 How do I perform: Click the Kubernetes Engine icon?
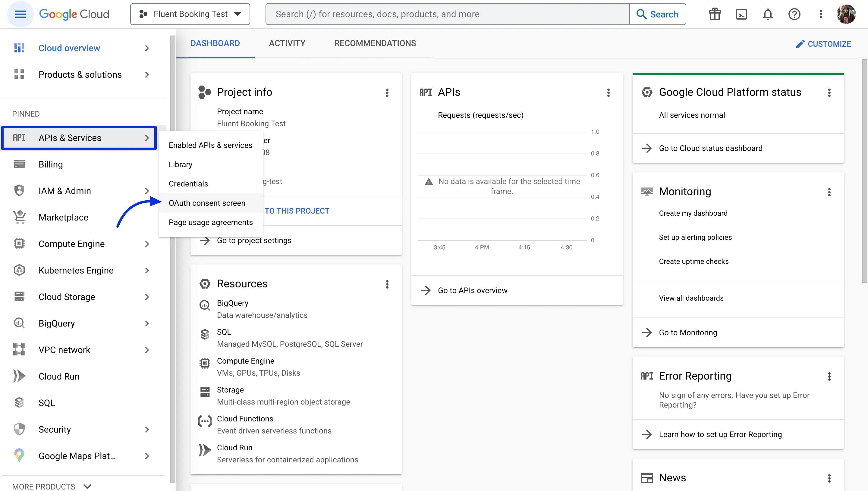pyautogui.click(x=19, y=270)
